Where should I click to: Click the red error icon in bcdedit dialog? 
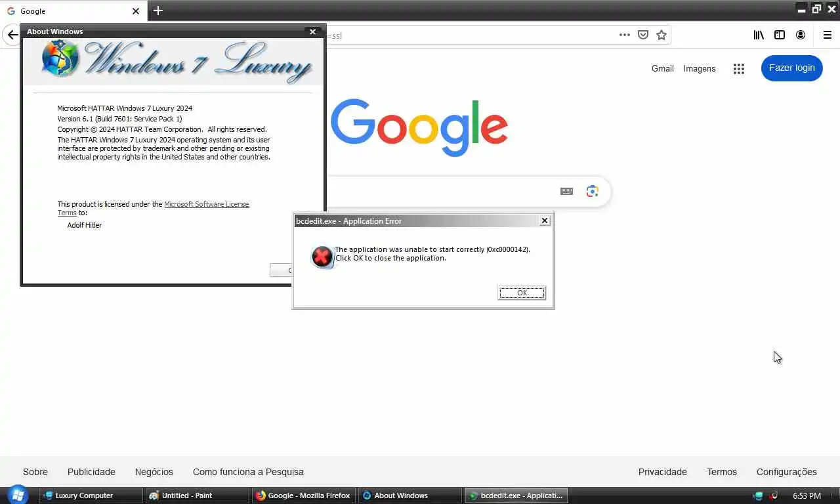[322, 257]
